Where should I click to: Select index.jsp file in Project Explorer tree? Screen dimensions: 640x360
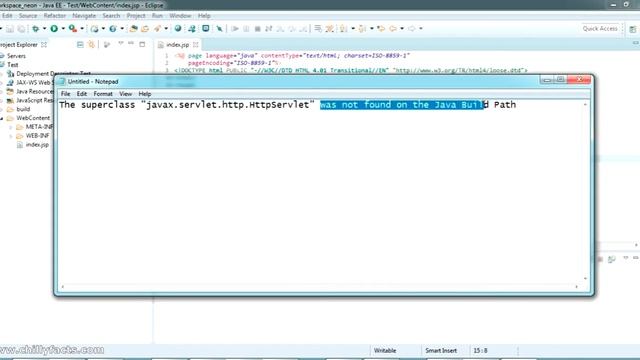pos(37,145)
